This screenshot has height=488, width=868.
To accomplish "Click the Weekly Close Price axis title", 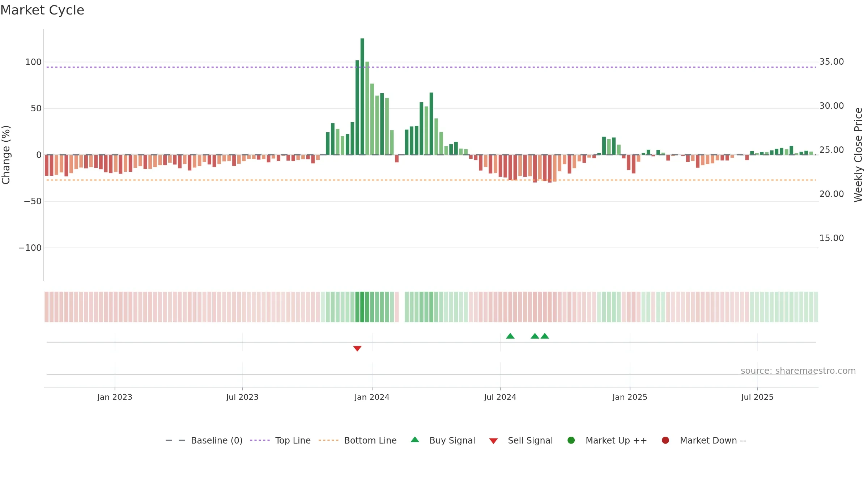I will tap(858, 155).
